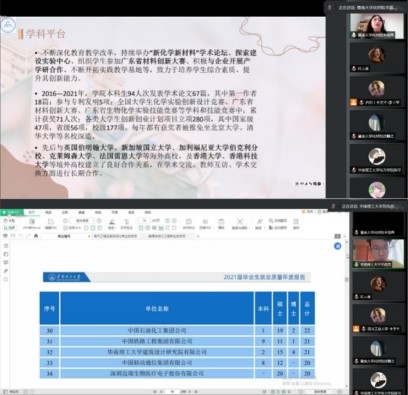Click the page number input field
The image size is (408, 395).
(x=172, y=391)
